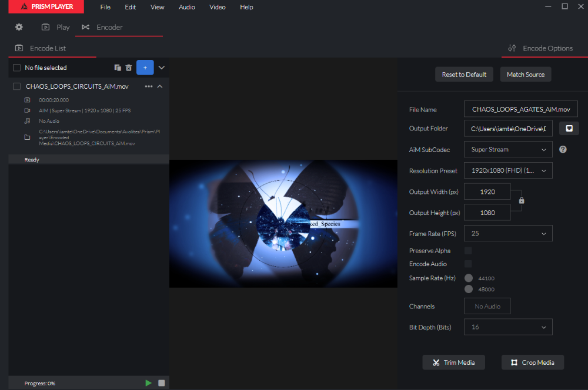
Task: Check the CHAOS_LOOPS_CIRCUITS_AiM.mov file checkbox
Action: click(16, 86)
